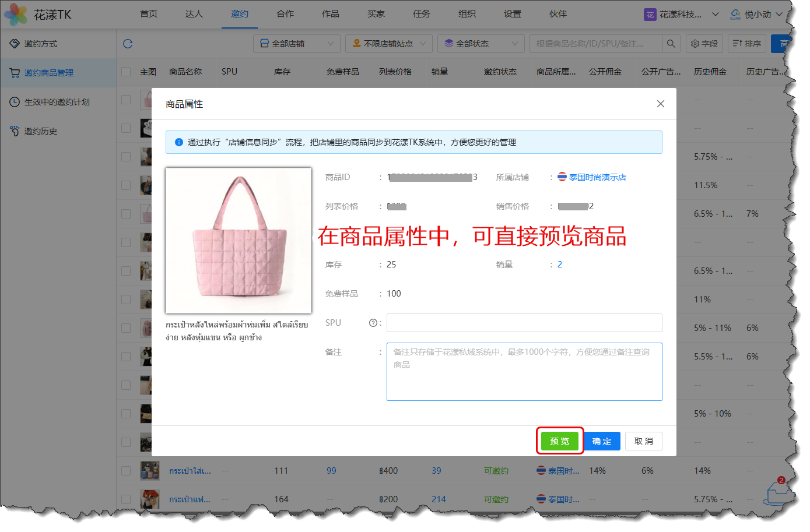Check the row checkbox for stock 164
The width and height of the screenshot is (810, 532).
126,499
